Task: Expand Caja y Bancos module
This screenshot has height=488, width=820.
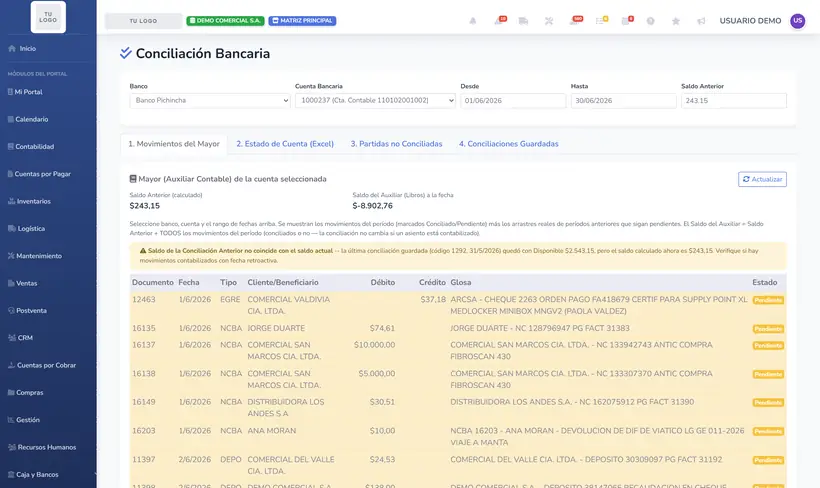Action: pos(33,474)
